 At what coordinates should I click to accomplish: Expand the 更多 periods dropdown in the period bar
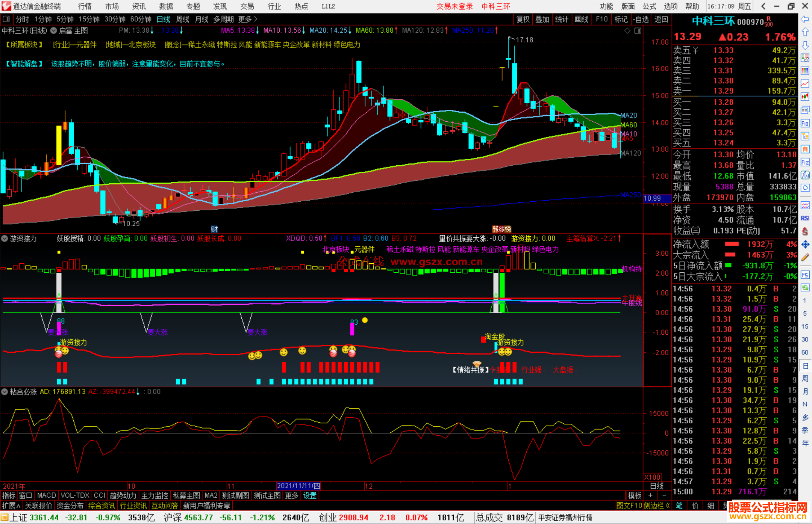[248, 19]
